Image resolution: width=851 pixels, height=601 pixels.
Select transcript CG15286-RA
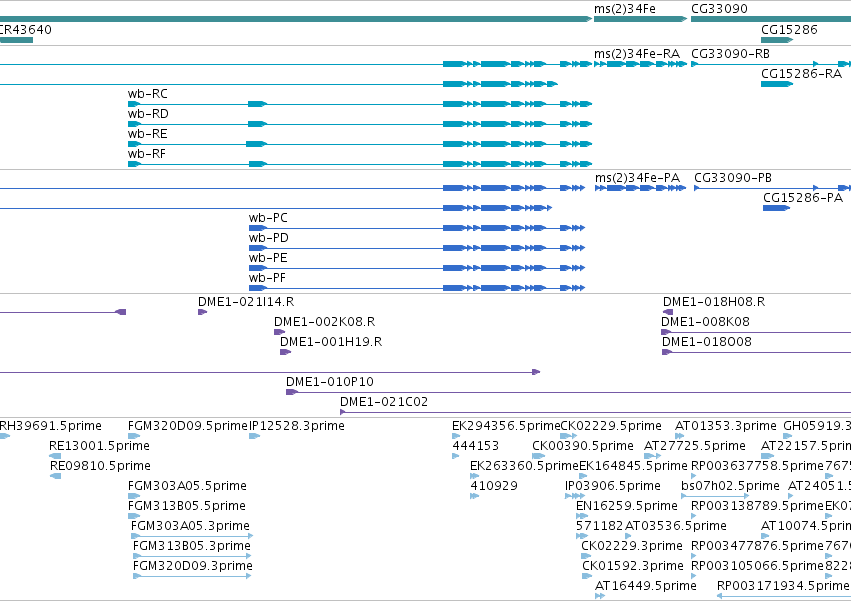tap(802, 73)
